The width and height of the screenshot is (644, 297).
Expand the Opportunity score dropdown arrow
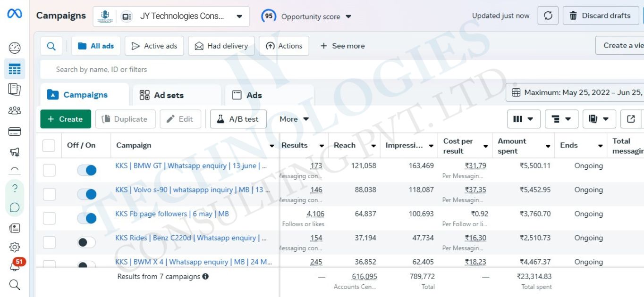click(x=348, y=17)
